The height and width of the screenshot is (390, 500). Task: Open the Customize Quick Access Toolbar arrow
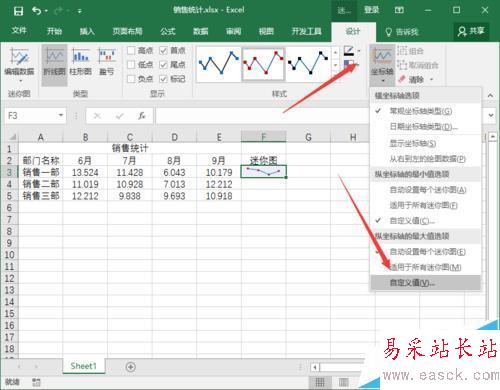point(80,11)
